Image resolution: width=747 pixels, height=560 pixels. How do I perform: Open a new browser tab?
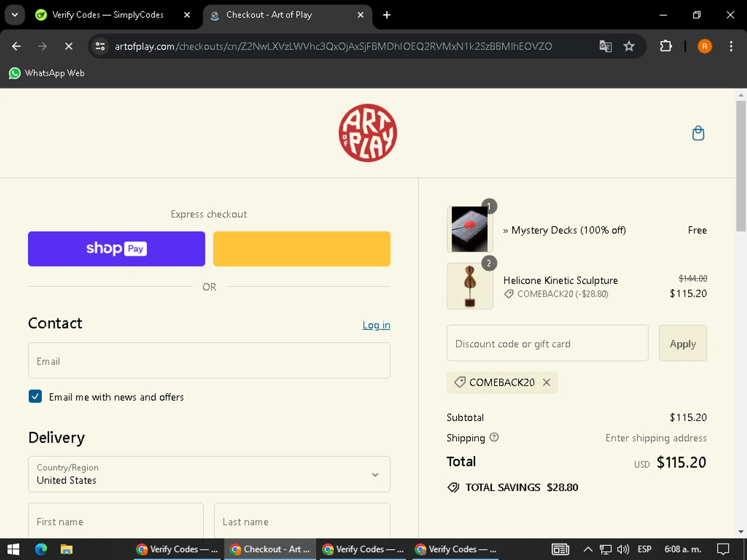pos(386,15)
